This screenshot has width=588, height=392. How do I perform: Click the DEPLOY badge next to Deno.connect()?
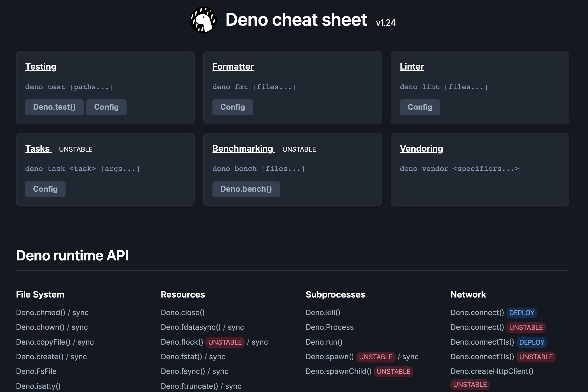(x=522, y=313)
